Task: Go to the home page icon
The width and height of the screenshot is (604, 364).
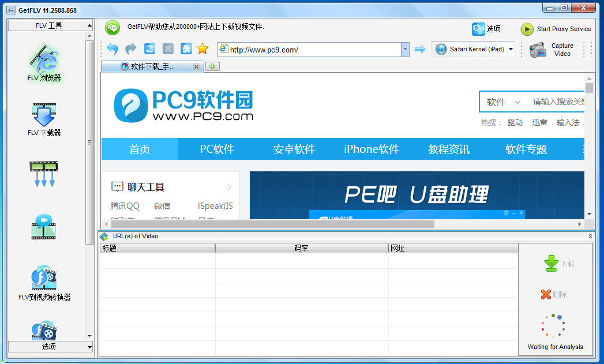Action: 186,48
